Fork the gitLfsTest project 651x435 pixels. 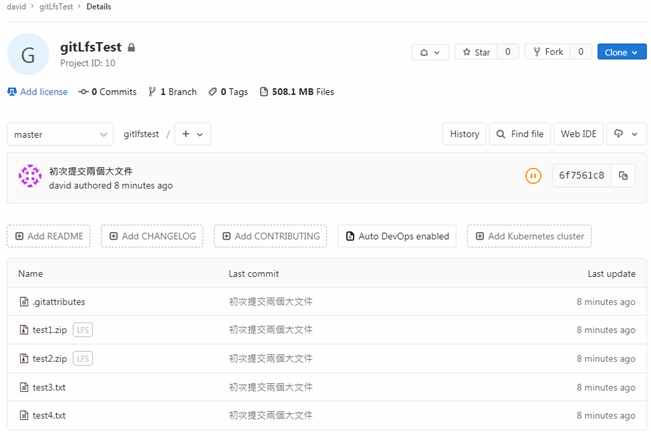click(x=546, y=52)
